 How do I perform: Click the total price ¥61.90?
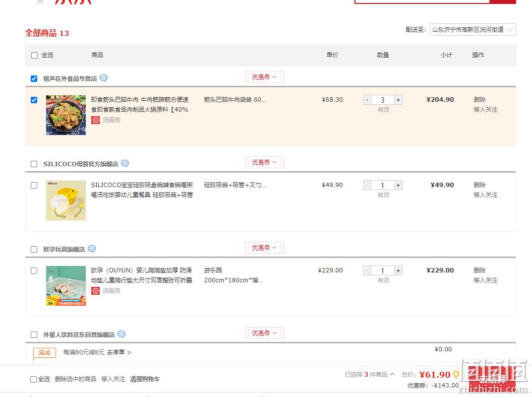435,375
